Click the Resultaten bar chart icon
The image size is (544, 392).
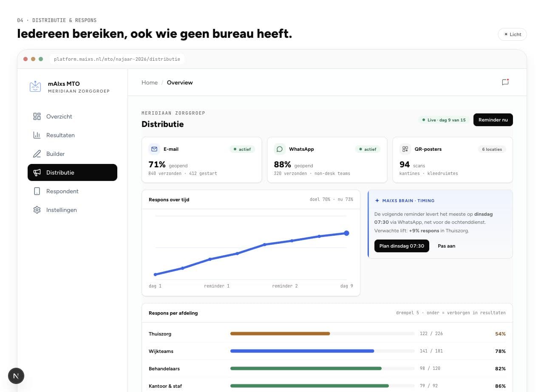pos(37,135)
